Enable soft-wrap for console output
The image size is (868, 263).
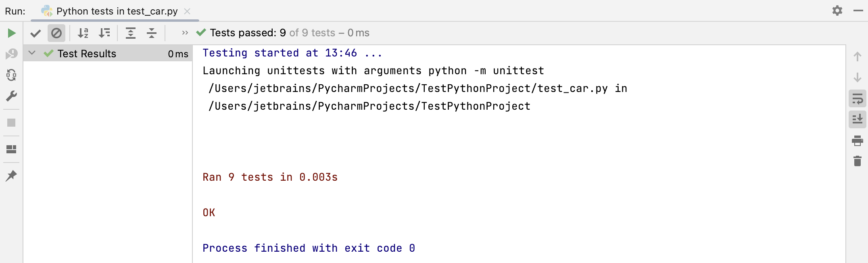coord(858,98)
